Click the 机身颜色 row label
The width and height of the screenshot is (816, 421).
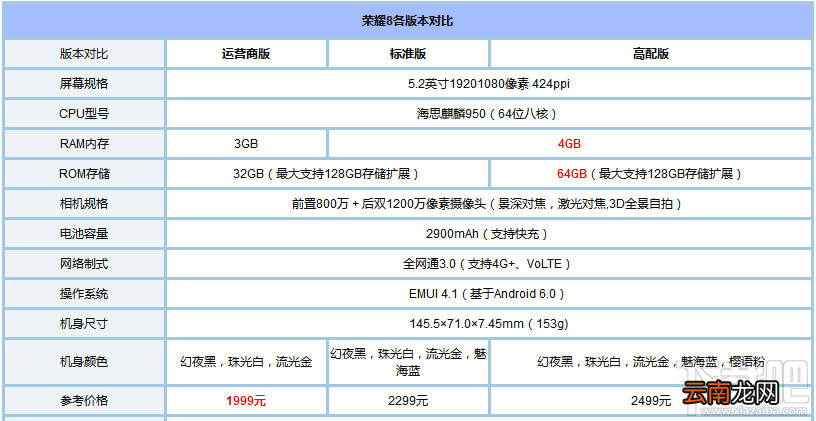coord(84,362)
